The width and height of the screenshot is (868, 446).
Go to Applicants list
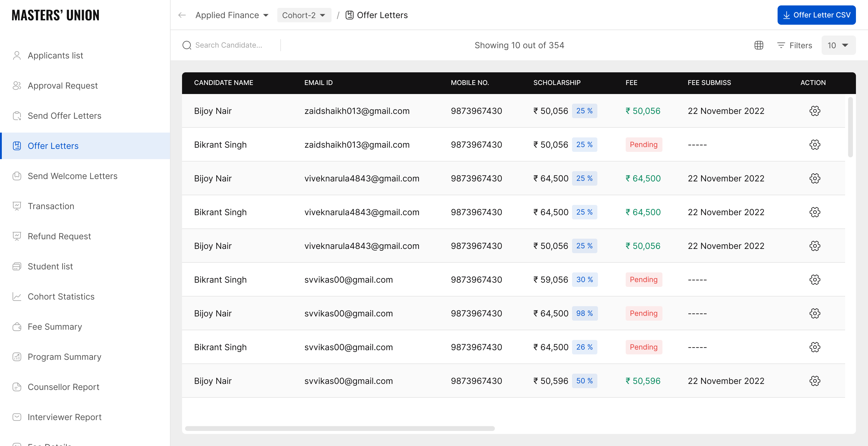point(55,55)
